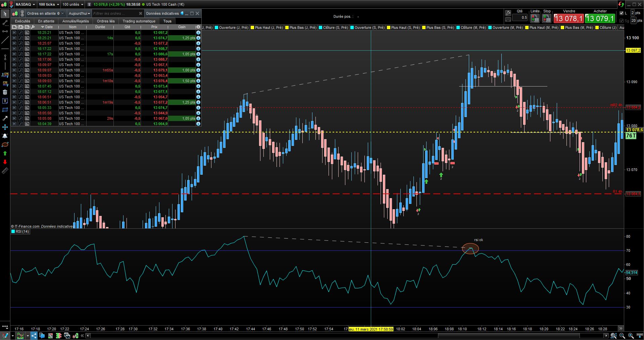Screen dimensions: 644x340
Task: Open the 100 unités dropdown
Action: (73, 4)
